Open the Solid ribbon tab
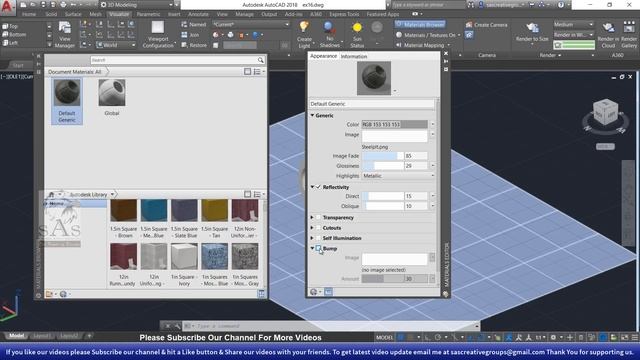 coord(51,14)
